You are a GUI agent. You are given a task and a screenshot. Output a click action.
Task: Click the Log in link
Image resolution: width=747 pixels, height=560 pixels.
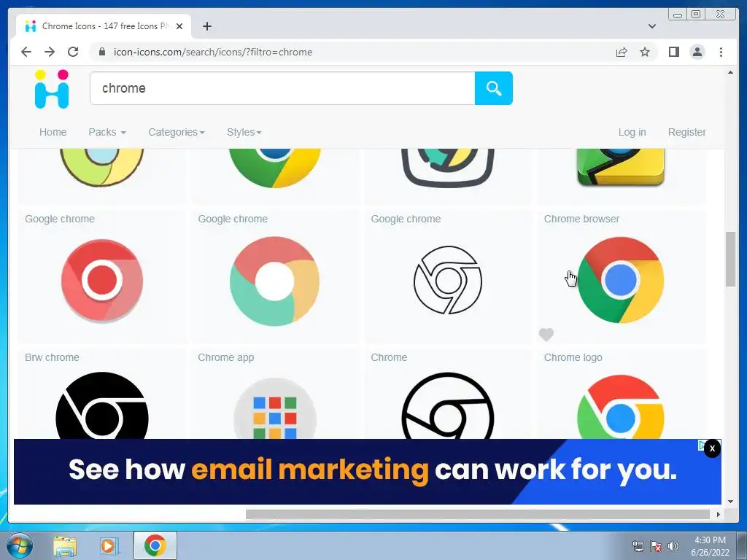632,132
